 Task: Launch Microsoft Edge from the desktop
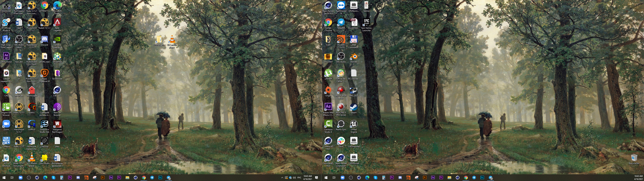[x=57, y=8]
